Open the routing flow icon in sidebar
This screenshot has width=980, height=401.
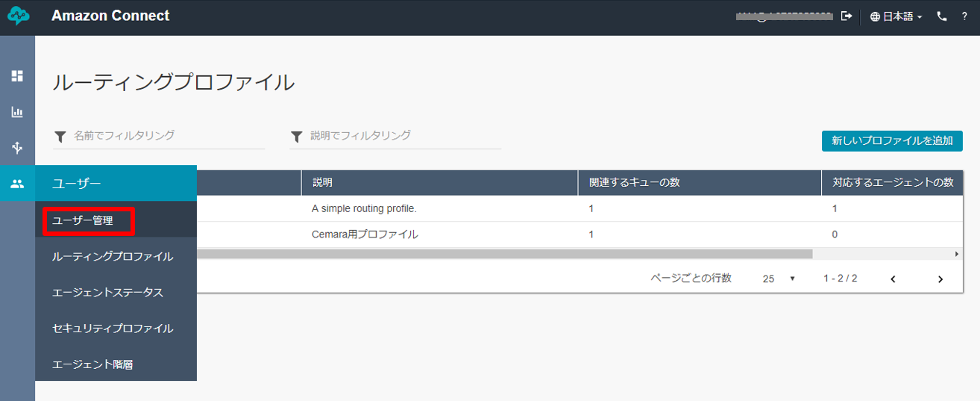coord(17,148)
